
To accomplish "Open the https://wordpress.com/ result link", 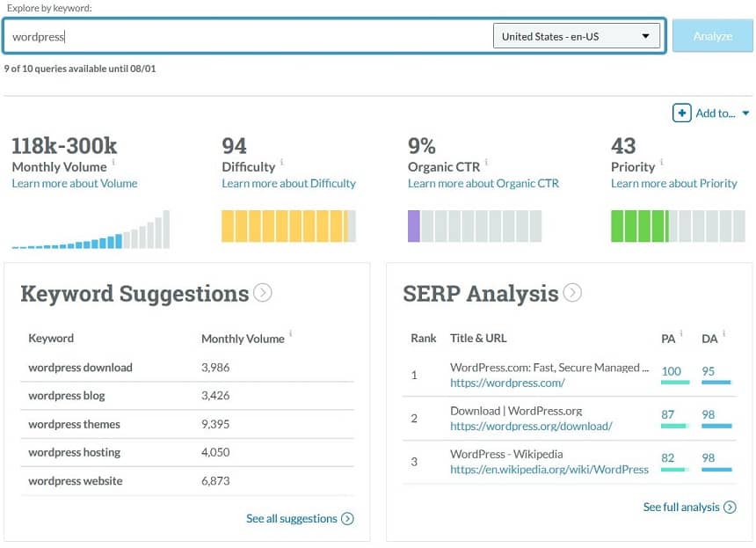I will tap(507, 383).
